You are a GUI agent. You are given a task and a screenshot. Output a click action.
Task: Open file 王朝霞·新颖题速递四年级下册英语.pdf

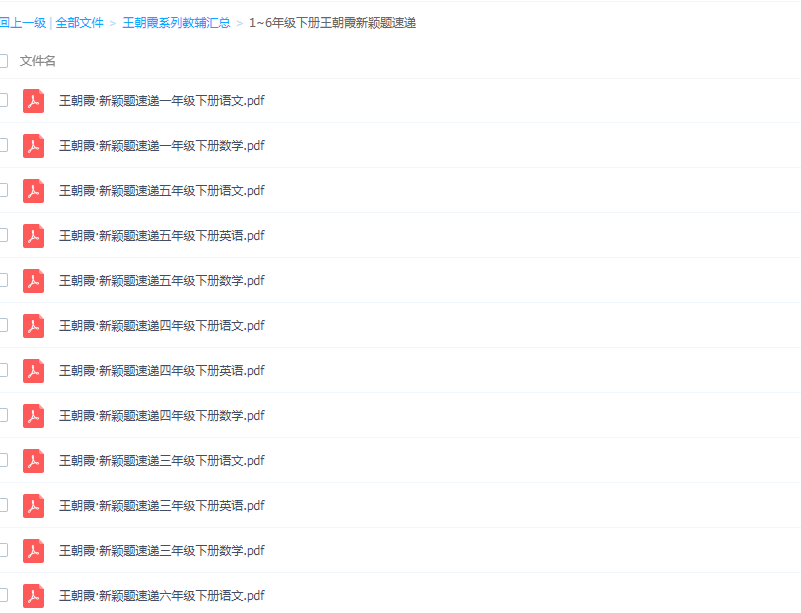click(x=161, y=370)
